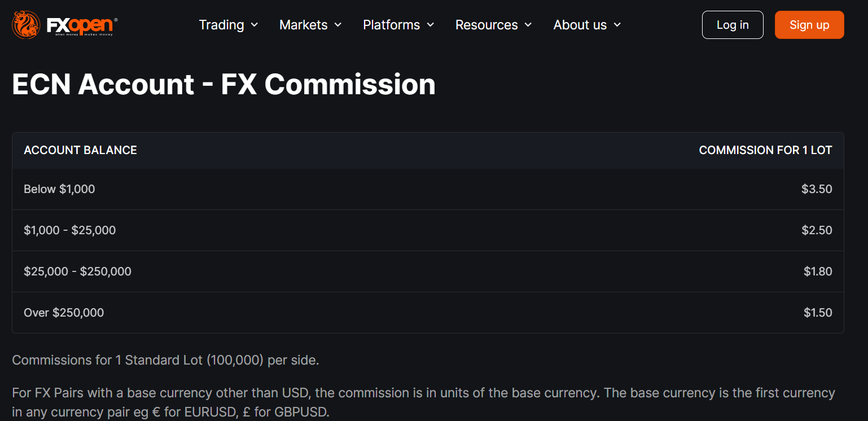Click the $25,000 - $250,000 balance tier
The image size is (868, 421).
tap(77, 271)
